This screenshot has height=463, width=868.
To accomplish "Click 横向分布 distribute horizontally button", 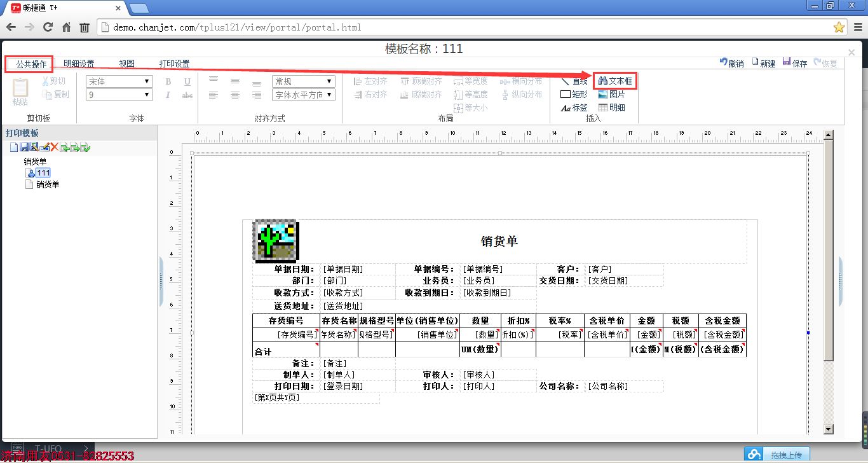I will pos(522,81).
